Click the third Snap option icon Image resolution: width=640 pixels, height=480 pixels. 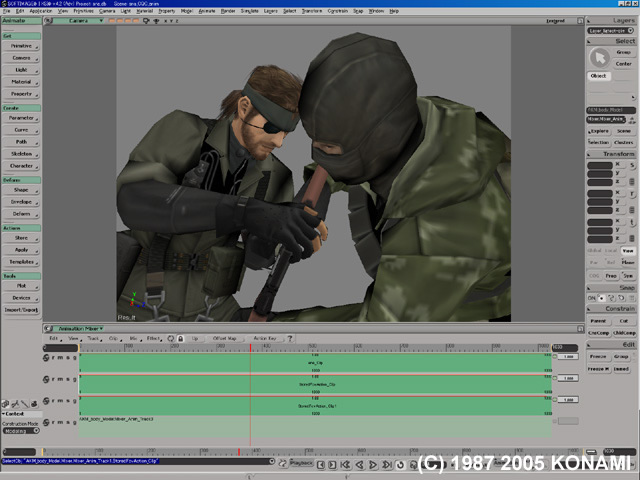coord(621,298)
